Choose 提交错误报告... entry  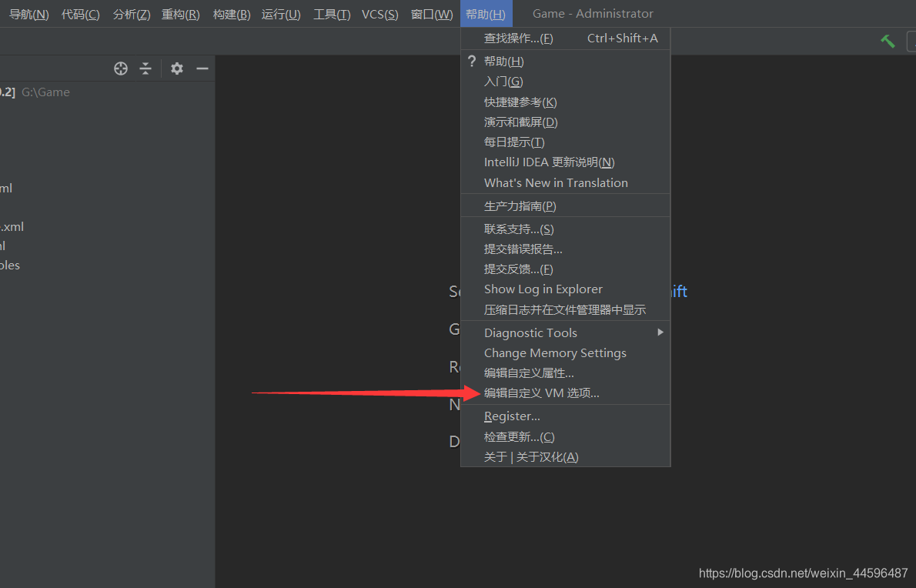tap(566, 249)
